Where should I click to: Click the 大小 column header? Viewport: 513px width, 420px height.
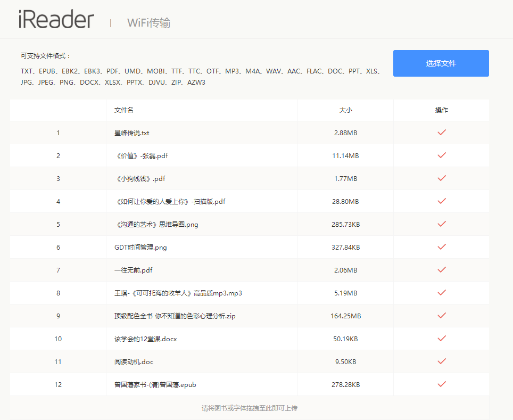click(x=345, y=110)
